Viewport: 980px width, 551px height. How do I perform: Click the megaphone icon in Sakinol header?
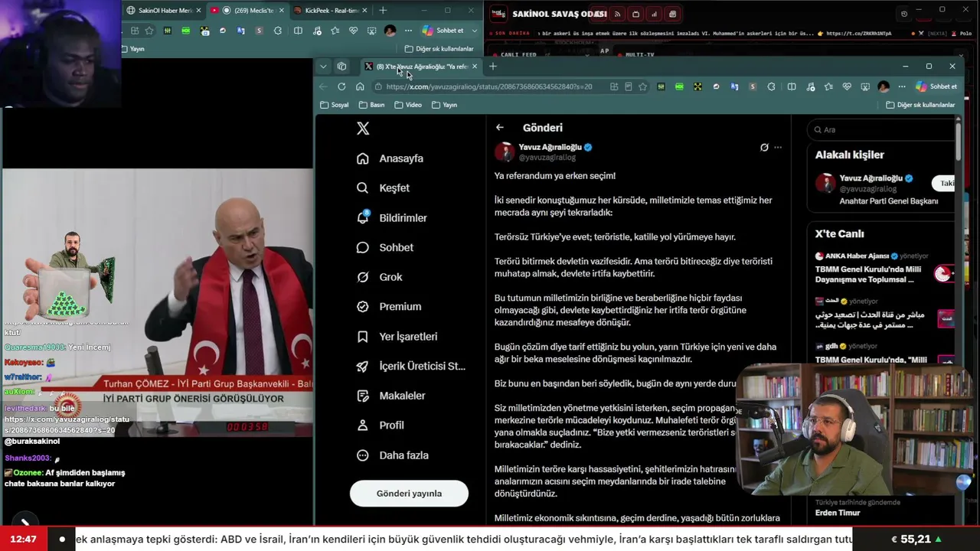tap(599, 14)
